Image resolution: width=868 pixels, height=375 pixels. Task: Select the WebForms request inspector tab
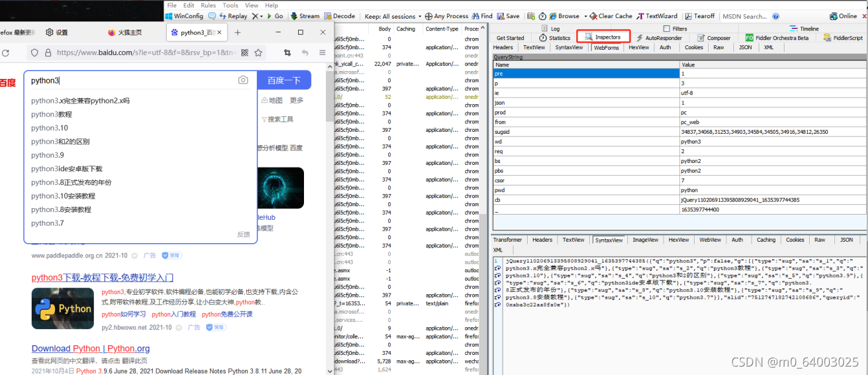click(606, 47)
